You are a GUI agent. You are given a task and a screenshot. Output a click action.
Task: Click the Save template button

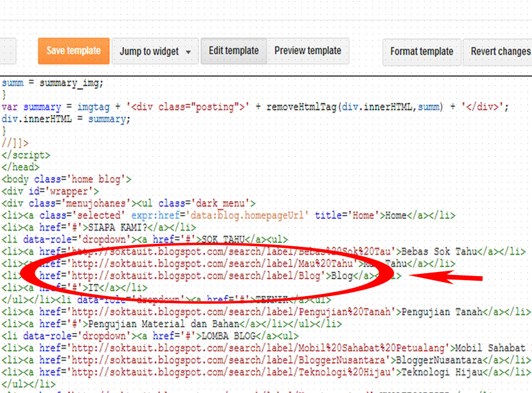pos(73,51)
